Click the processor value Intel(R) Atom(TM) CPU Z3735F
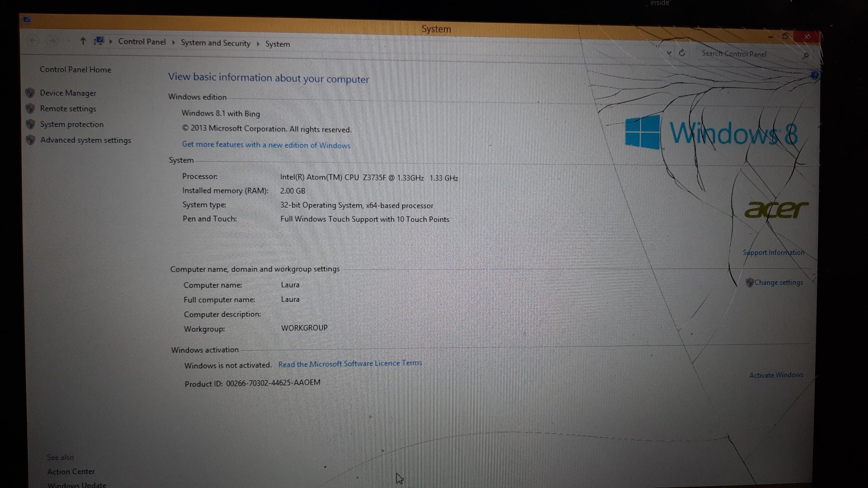868x488 pixels. pos(369,177)
